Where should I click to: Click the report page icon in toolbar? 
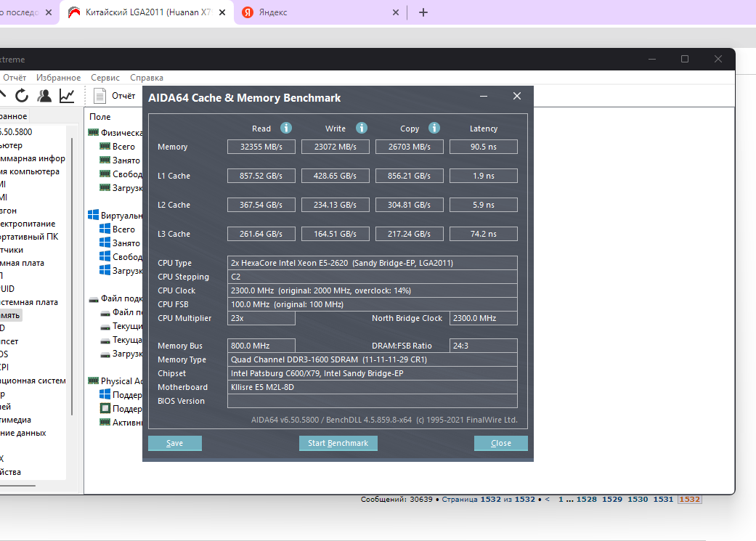point(100,95)
